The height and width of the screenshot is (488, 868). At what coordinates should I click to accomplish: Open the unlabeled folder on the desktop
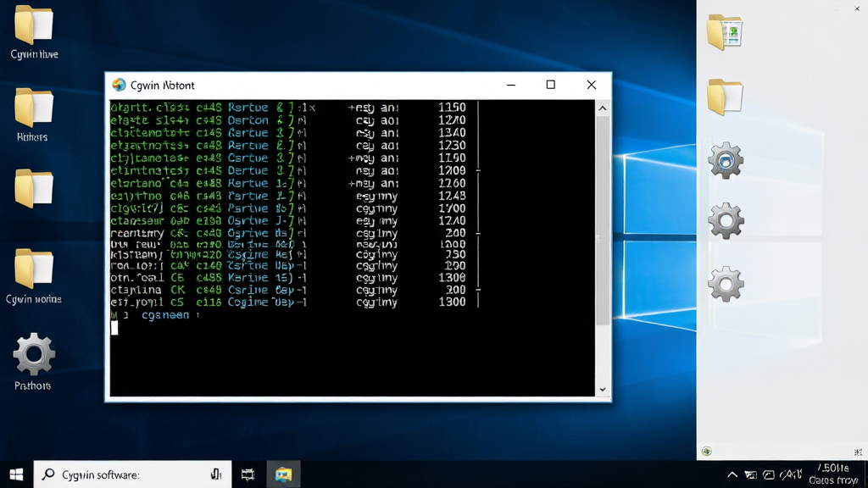(x=34, y=189)
